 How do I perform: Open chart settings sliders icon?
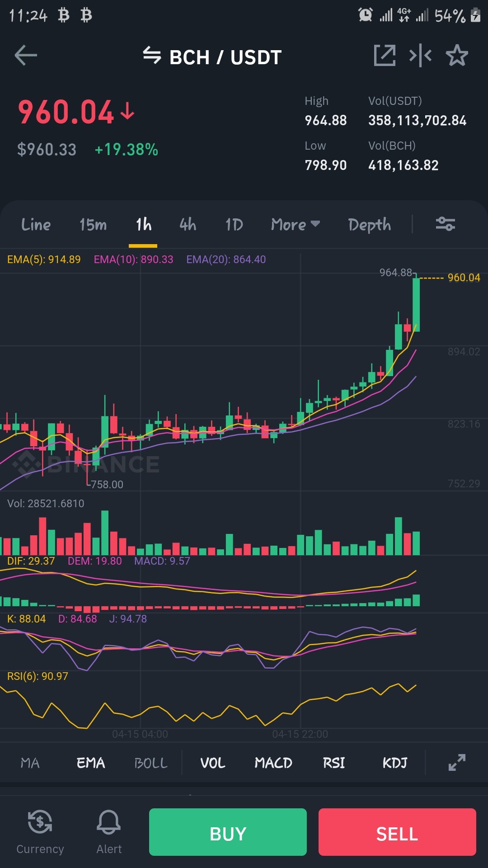coord(445,224)
